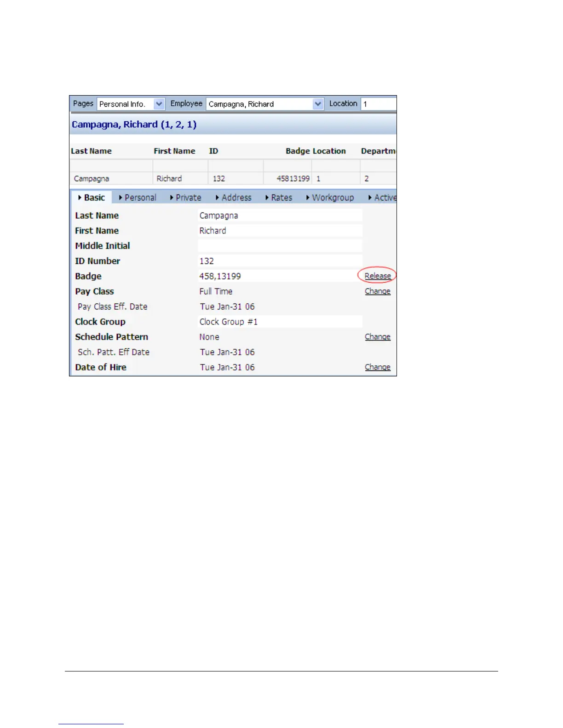The width and height of the screenshot is (563, 728).
Task: Open the Pages dropdown arrow
Action: pos(159,104)
